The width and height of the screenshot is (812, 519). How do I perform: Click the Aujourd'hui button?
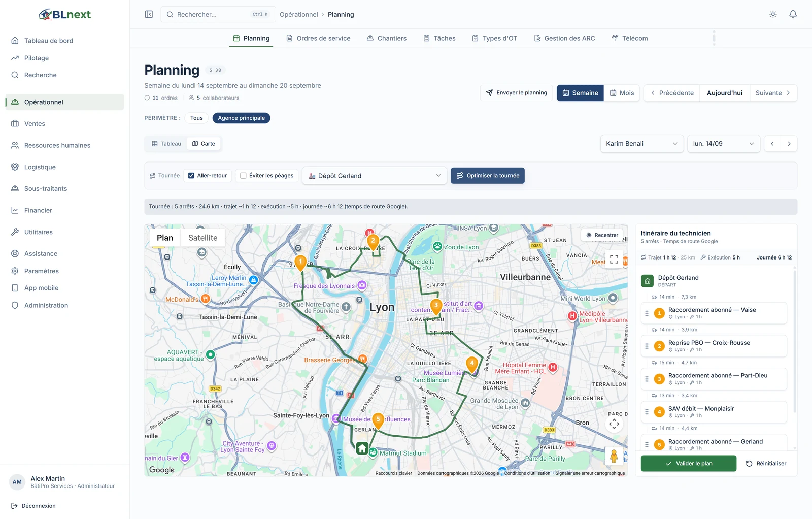point(725,93)
